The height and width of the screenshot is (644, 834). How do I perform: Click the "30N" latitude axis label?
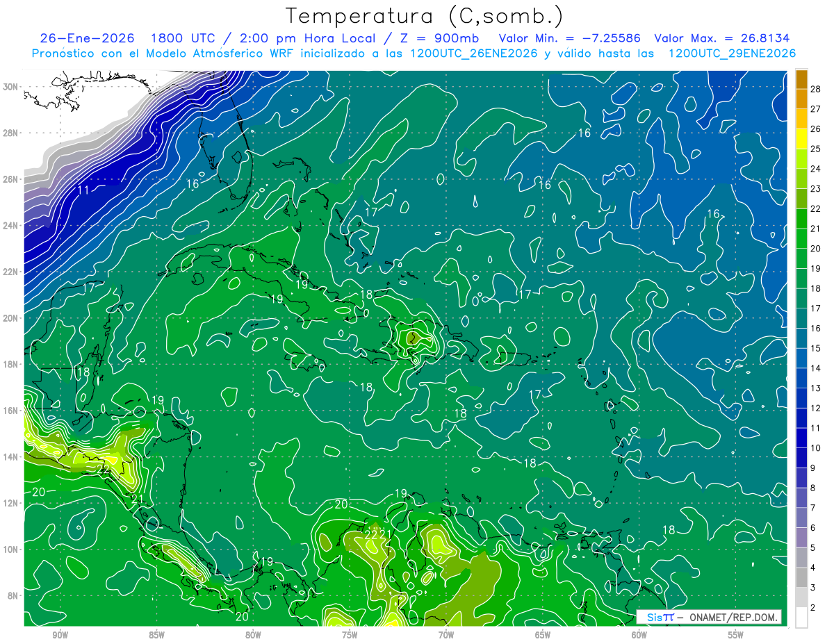coord(10,87)
